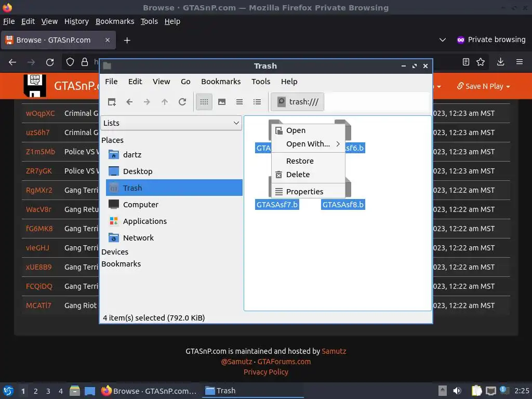Open the file manager Tools menu

click(261, 82)
